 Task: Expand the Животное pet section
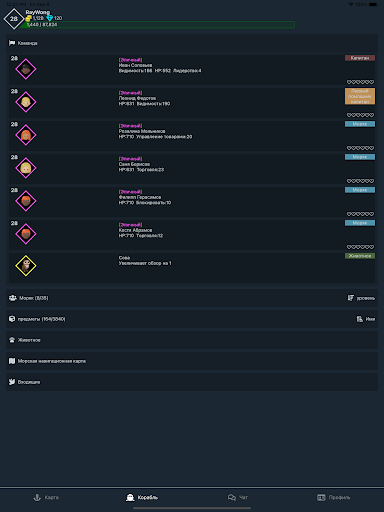[x=192, y=340]
